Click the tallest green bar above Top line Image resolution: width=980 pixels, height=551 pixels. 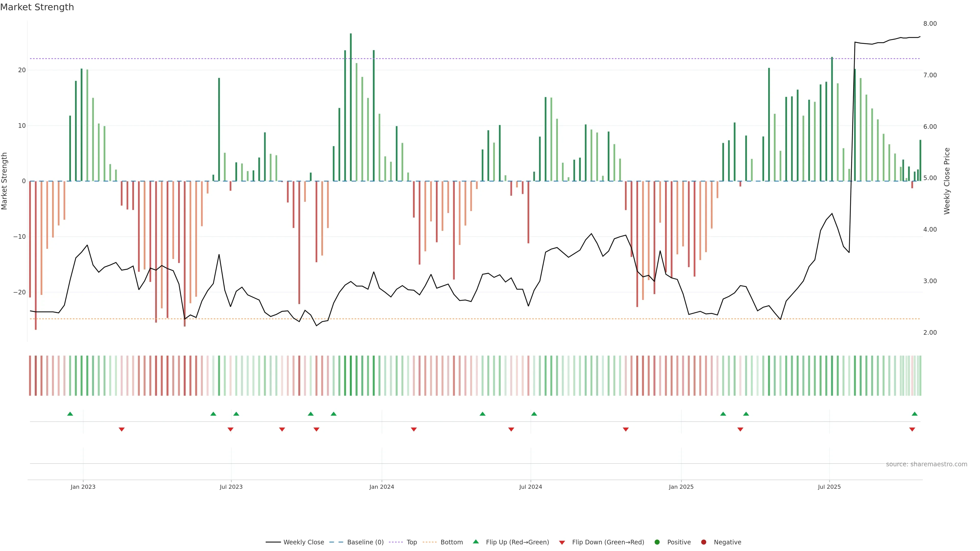coord(351,46)
